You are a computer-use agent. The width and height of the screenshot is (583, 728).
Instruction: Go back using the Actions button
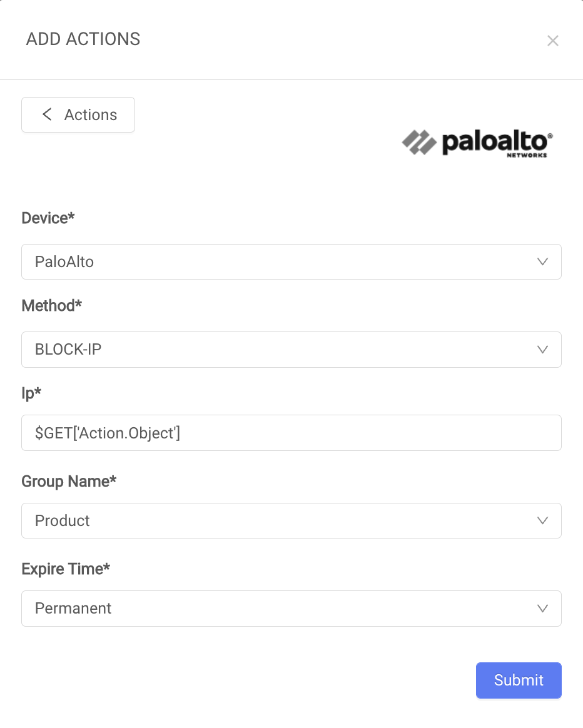[x=78, y=114]
